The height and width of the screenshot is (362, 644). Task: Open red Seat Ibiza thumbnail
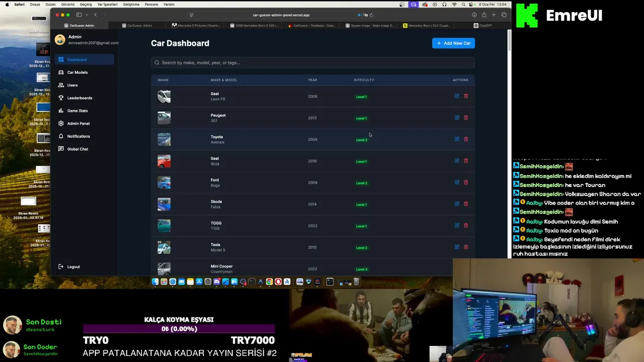point(164,161)
